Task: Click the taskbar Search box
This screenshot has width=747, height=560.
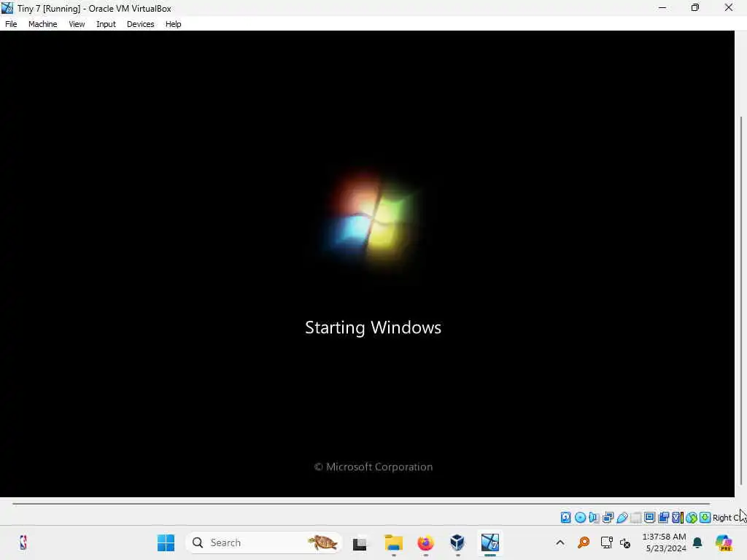Action: pos(264,542)
